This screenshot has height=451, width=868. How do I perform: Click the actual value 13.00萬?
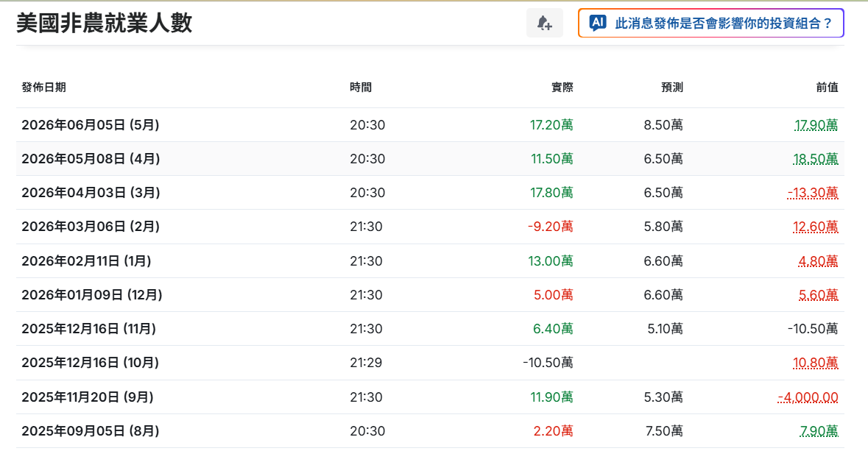pos(550,260)
